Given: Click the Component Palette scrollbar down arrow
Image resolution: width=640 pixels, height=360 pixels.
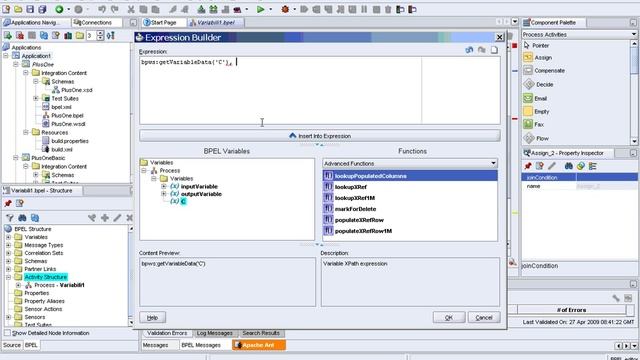Looking at the screenshot, I should pyautogui.click(x=634, y=141).
